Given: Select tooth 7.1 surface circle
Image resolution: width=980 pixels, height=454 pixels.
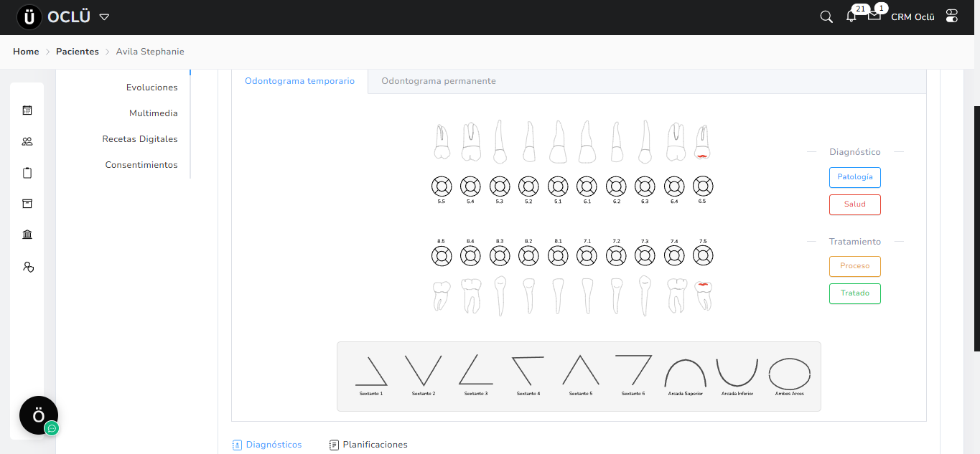Looking at the screenshot, I should point(587,255).
